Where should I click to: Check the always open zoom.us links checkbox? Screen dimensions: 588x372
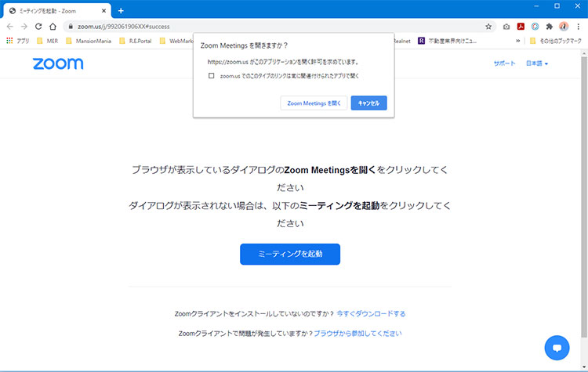point(212,76)
